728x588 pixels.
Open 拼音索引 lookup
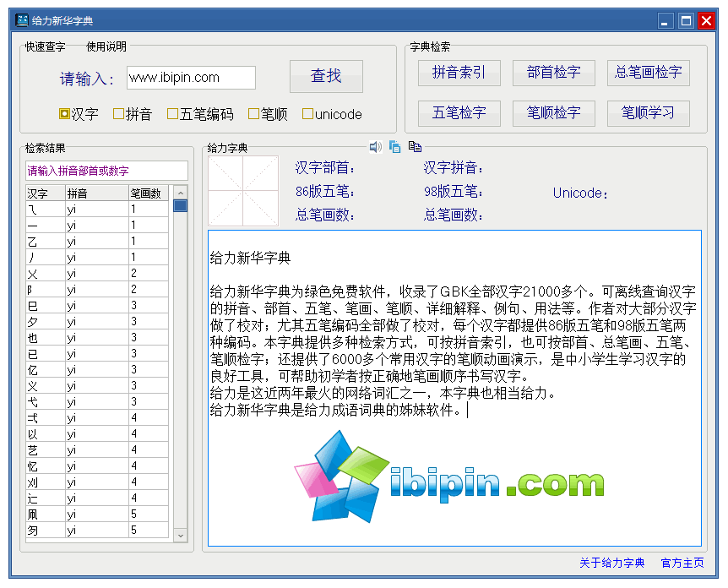click(459, 73)
